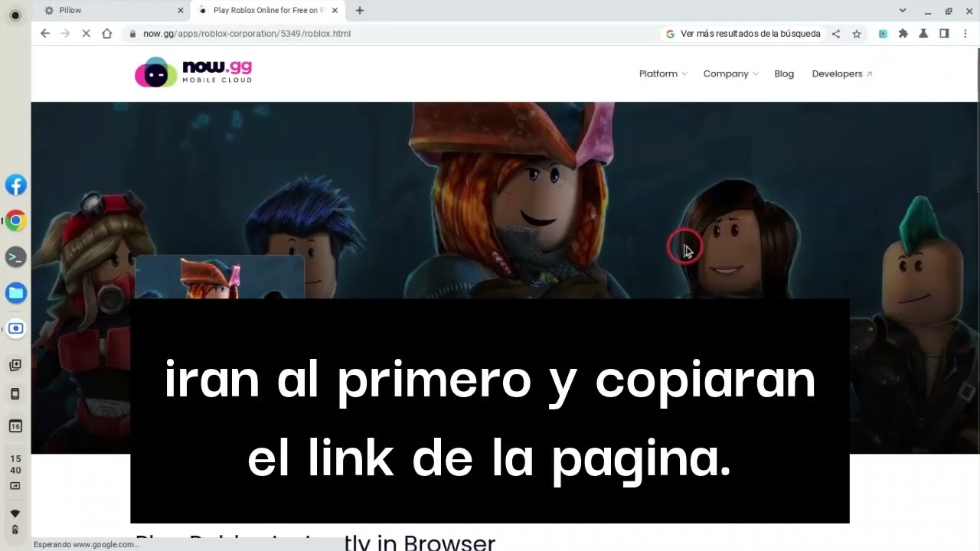Open Facebook from the shelf

point(15,185)
